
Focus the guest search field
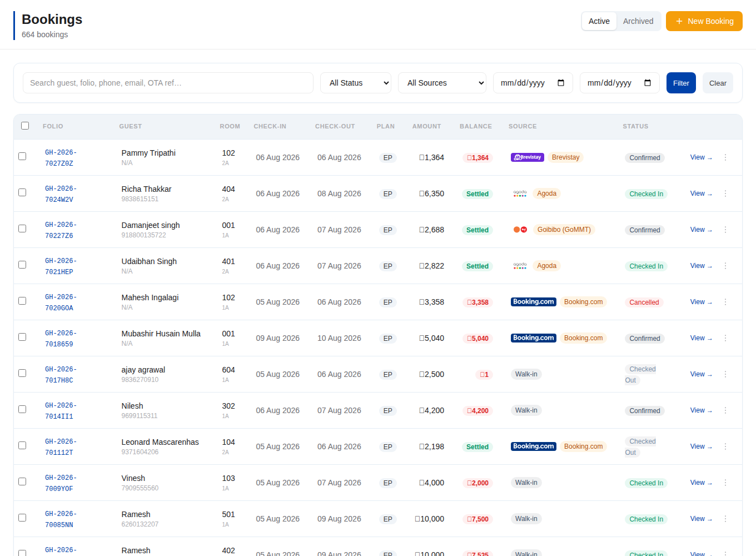[168, 83]
